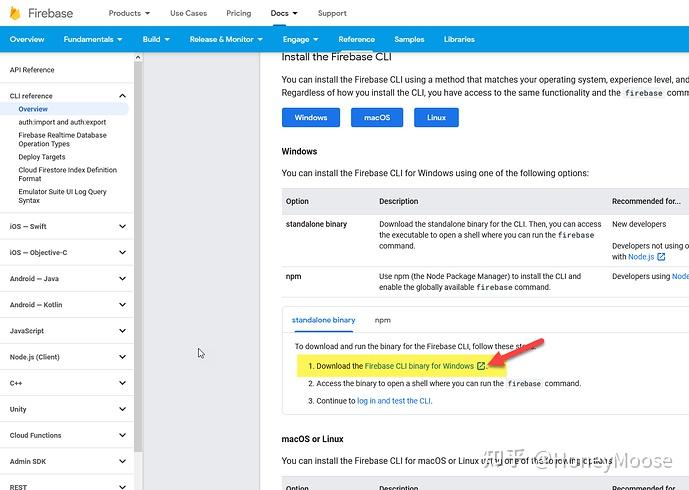Click external link icon next to Node.js
689x490 pixels.
(x=661, y=257)
